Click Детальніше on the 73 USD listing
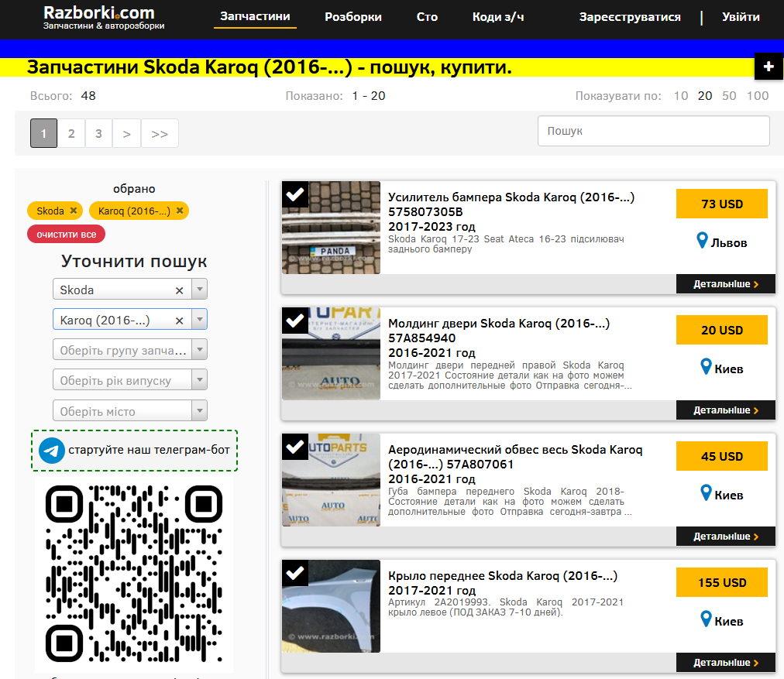This screenshot has width=784, height=679. (x=725, y=284)
